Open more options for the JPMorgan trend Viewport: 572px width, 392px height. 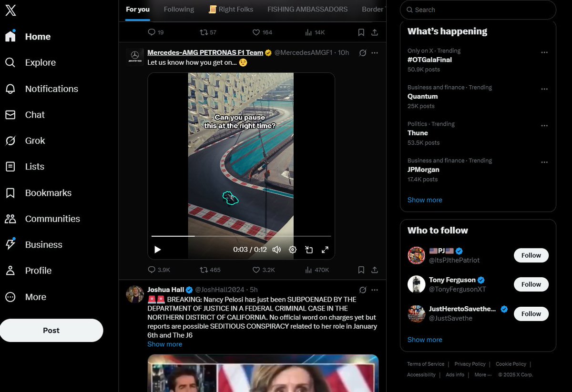(x=544, y=162)
